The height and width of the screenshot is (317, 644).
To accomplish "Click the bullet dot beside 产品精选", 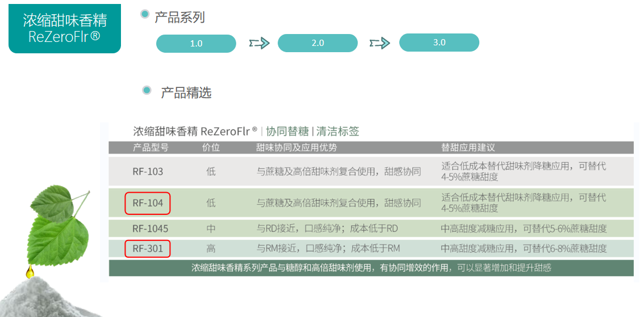I will coord(147,90).
